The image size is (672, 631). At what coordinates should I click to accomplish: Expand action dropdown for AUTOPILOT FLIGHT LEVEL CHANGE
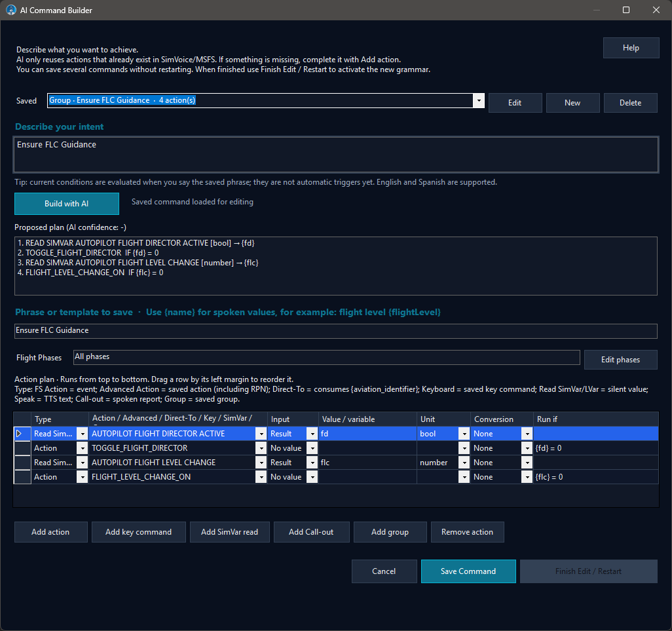pos(261,463)
